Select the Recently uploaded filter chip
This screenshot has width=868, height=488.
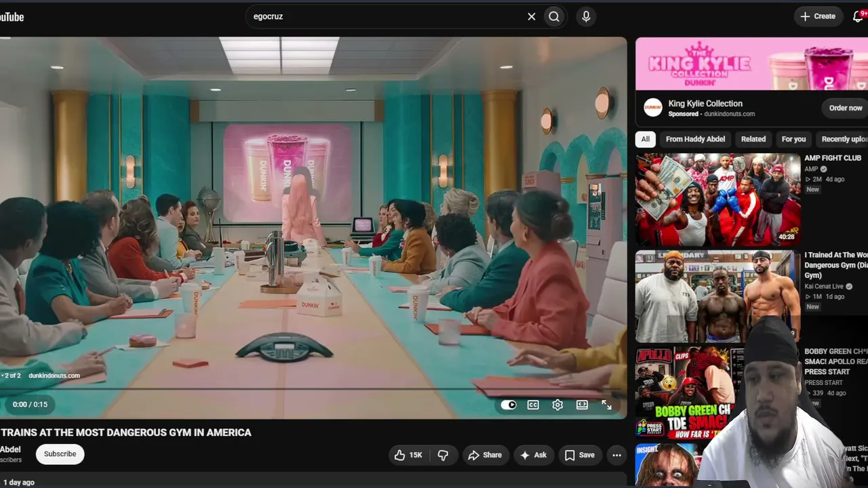[x=842, y=139]
